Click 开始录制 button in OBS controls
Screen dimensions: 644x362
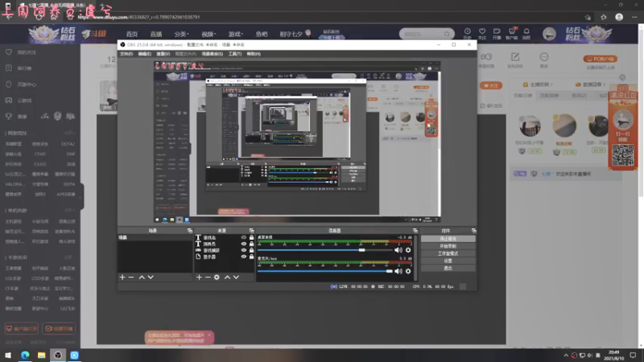[x=448, y=246]
